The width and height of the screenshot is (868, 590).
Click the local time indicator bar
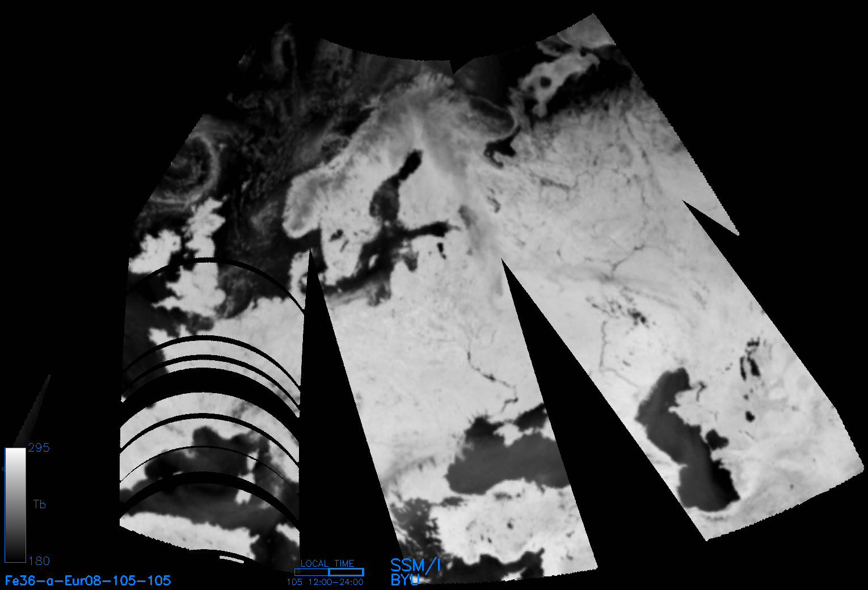329,572
